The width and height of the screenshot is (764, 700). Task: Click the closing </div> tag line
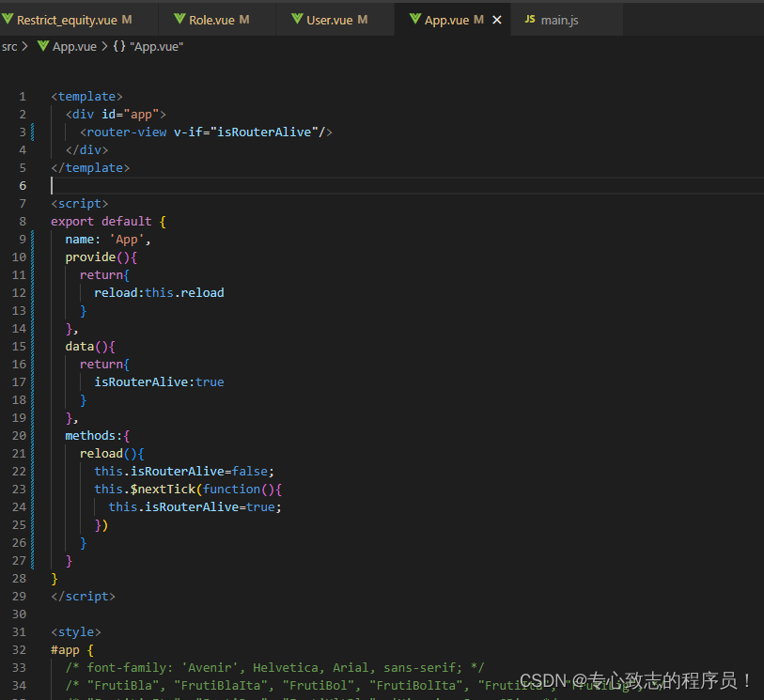pyautogui.click(x=86, y=150)
